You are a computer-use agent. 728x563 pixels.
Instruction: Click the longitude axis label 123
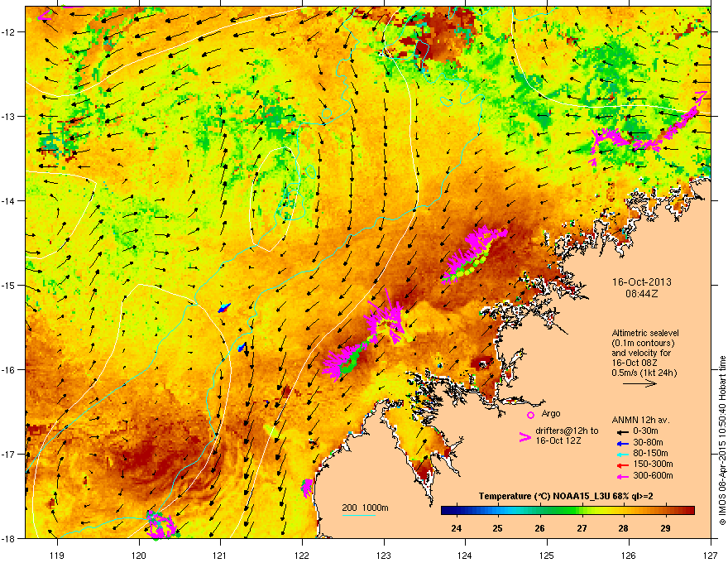[x=384, y=555]
